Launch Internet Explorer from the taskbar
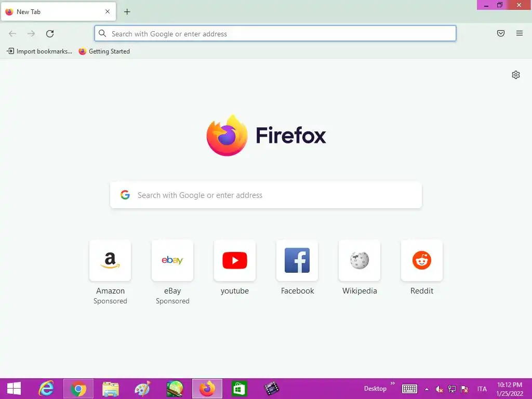 46,389
